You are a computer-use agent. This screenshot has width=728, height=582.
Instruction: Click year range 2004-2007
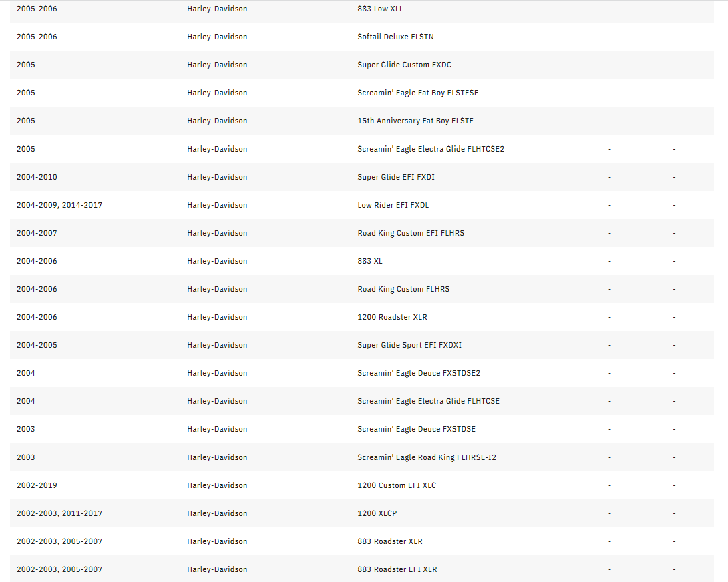(37, 233)
